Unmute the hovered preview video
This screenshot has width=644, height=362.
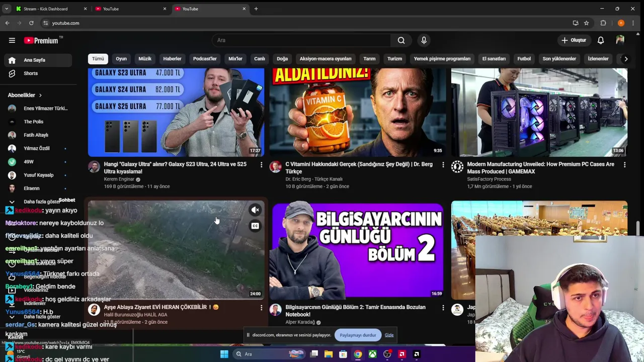tap(255, 210)
